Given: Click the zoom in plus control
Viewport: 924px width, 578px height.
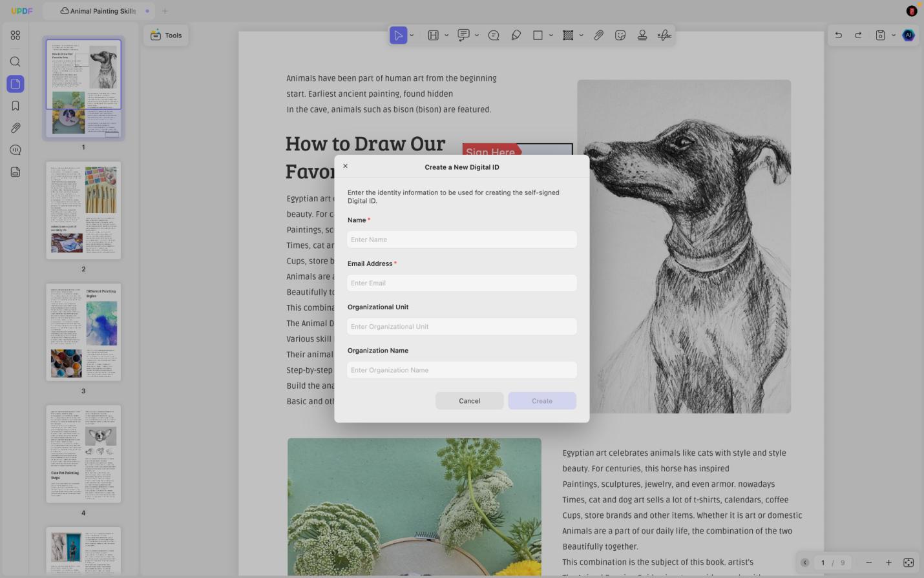Looking at the screenshot, I should click(888, 563).
